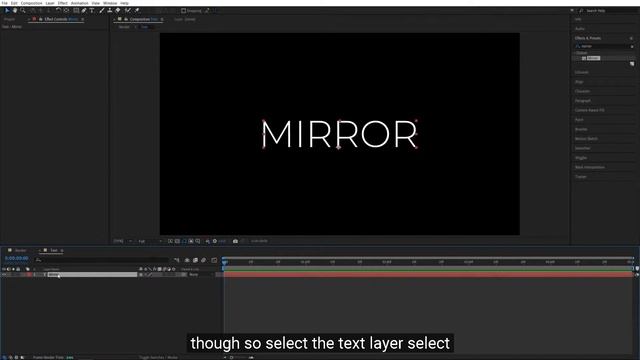Open the Animation menu

pyautogui.click(x=80, y=3)
